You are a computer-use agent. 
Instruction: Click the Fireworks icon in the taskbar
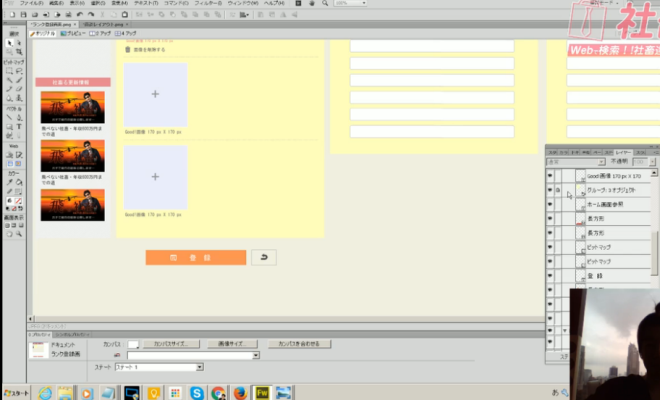click(x=261, y=393)
